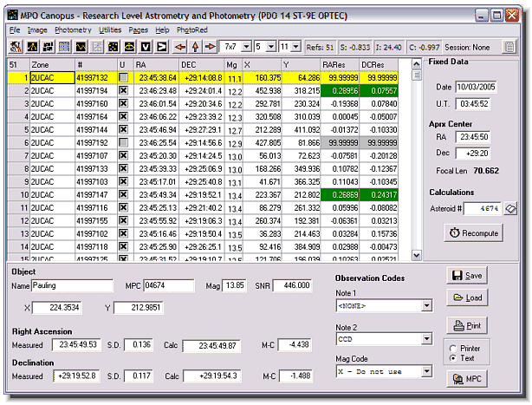Click the star table scrollbar down arrow
This screenshot has width=532, height=405.
point(417,255)
